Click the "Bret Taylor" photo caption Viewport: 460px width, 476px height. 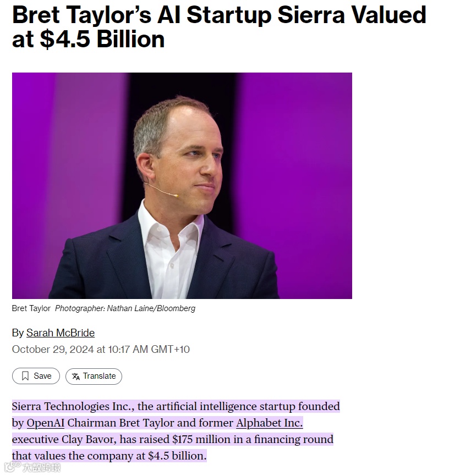click(31, 309)
